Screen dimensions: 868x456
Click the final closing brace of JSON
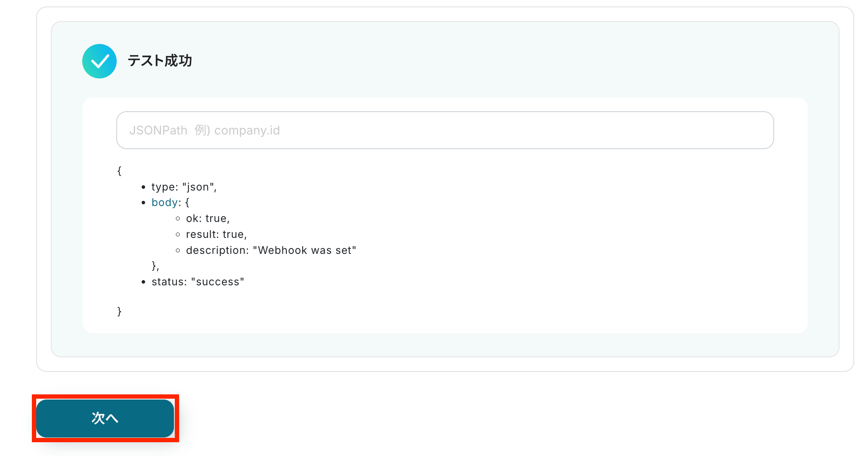pos(119,311)
